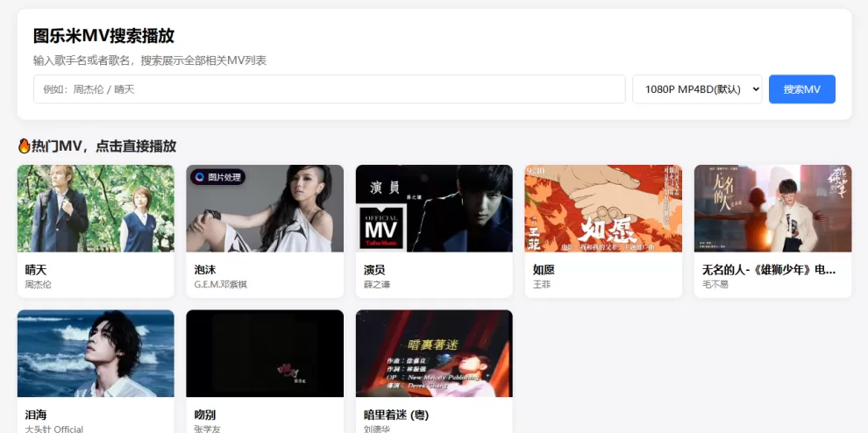
Task: Click the artist name 薛之谦
Action: pyautogui.click(x=376, y=285)
